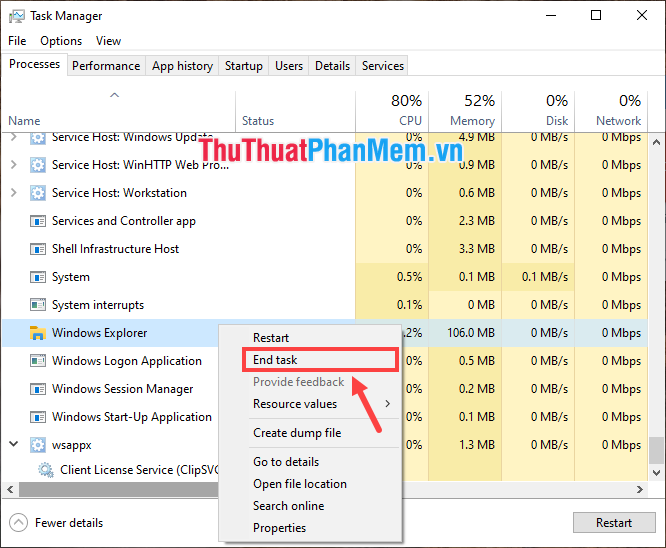Switch to the Performance tab

pyautogui.click(x=106, y=66)
